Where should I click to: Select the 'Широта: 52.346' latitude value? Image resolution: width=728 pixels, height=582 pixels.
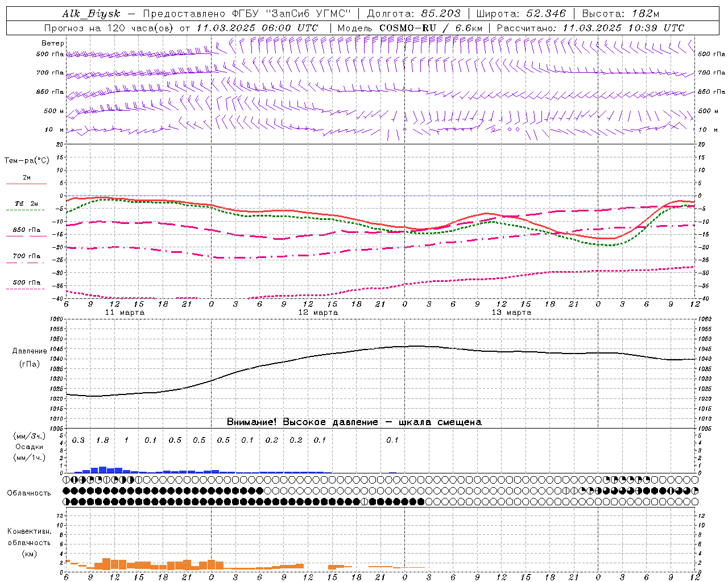521,14
